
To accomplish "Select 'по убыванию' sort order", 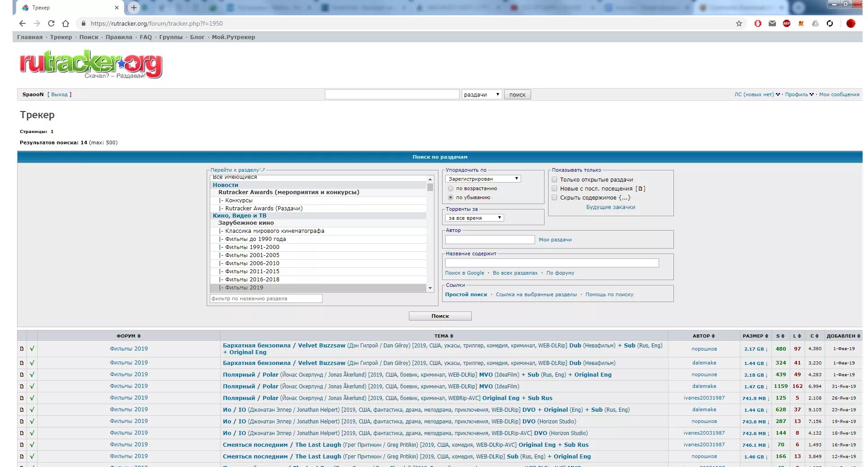I will (x=451, y=198).
